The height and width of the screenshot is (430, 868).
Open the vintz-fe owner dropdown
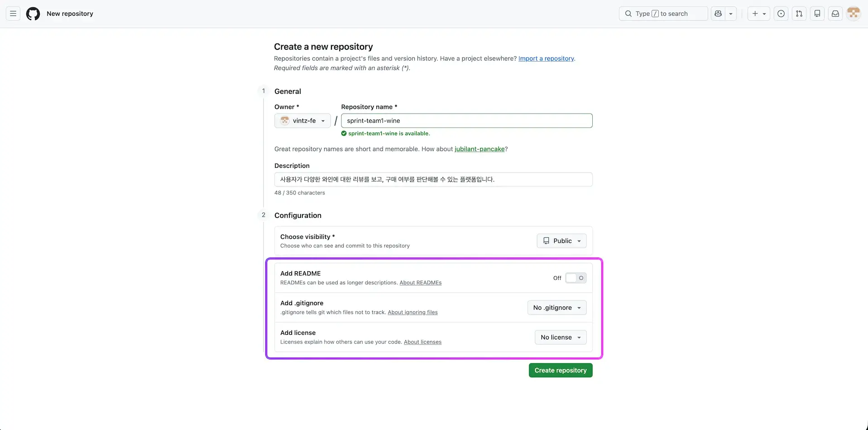[302, 121]
